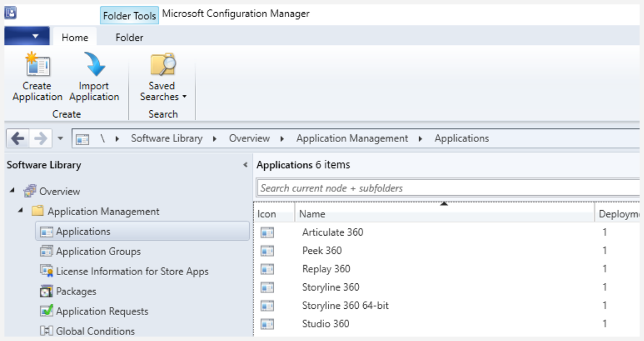644x341 pixels.
Task: Open the blue application menu dropdown
Action: (x=27, y=36)
